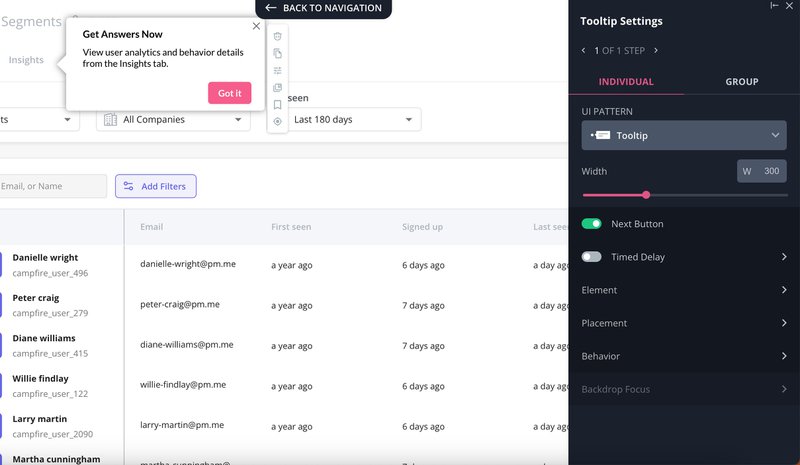Click BACK TO NAVIGATION
800x465 pixels.
tap(323, 8)
